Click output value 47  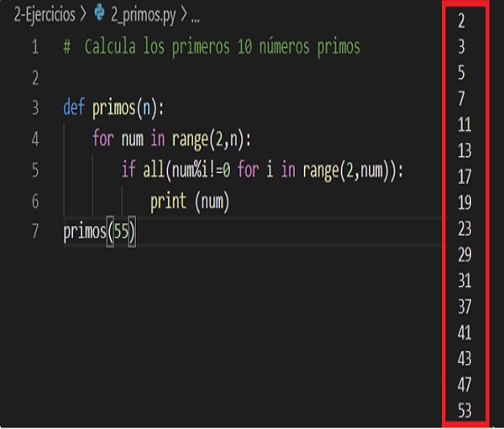point(465,385)
